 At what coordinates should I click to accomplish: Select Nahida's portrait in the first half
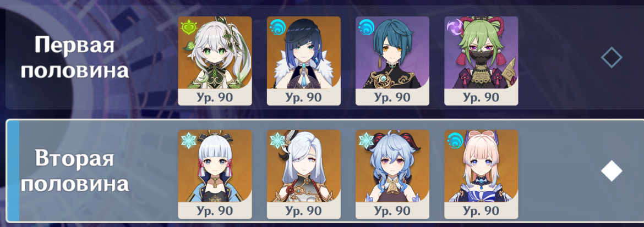pyautogui.click(x=215, y=61)
